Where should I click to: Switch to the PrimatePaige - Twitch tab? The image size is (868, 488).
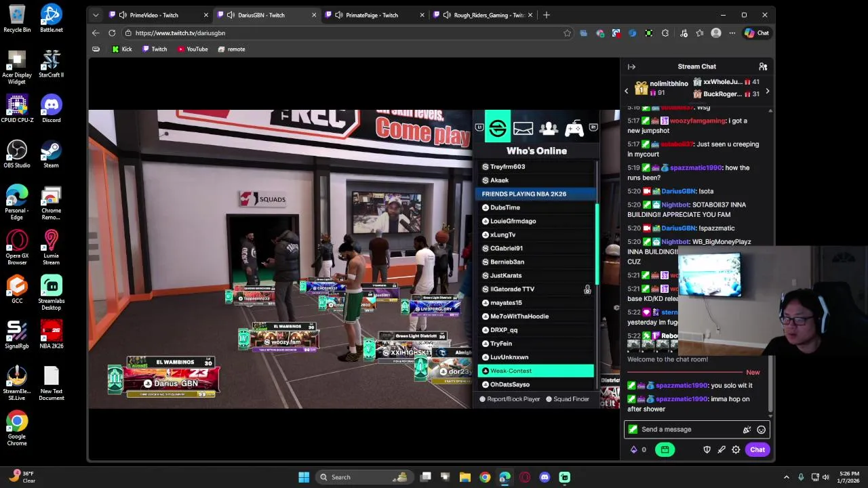pyautogui.click(x=372, y=15)
